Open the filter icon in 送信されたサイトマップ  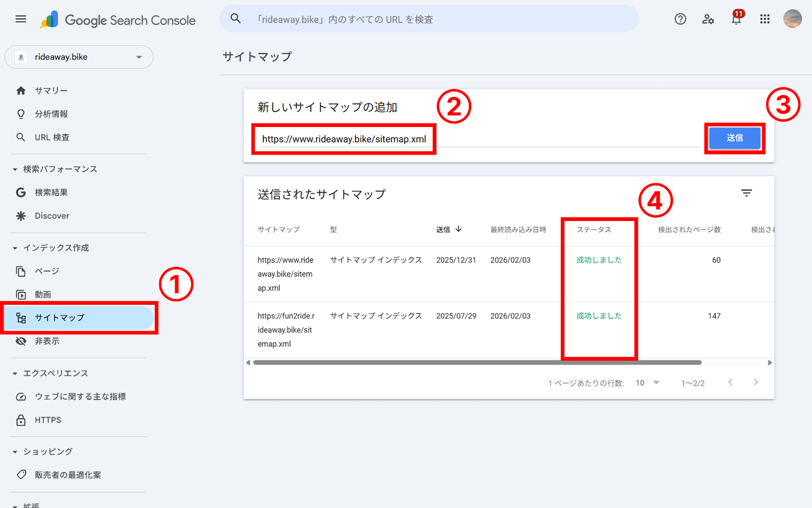pyautogui.click(x=746, y=193)
